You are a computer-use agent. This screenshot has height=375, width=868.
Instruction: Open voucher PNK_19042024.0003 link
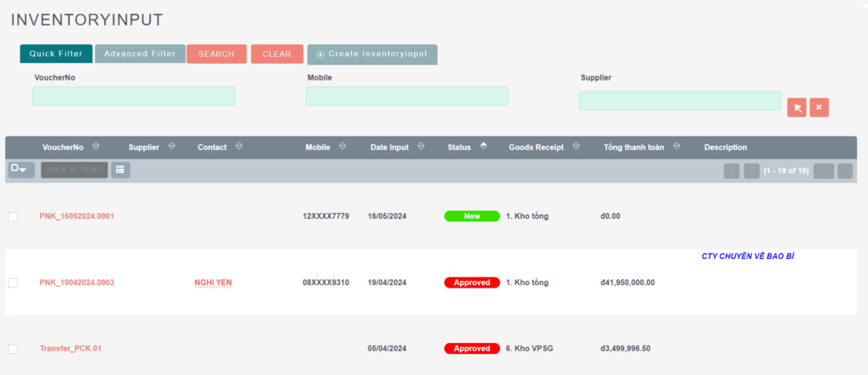(77, 283)
